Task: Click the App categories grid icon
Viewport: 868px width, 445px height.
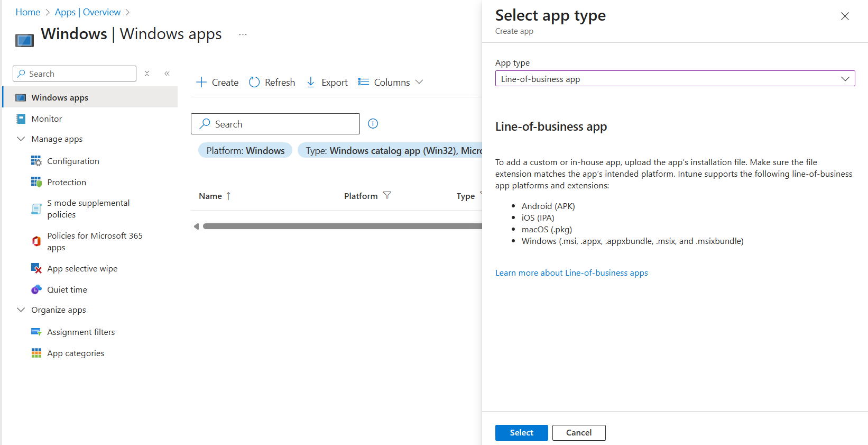Action: [36, 353]
